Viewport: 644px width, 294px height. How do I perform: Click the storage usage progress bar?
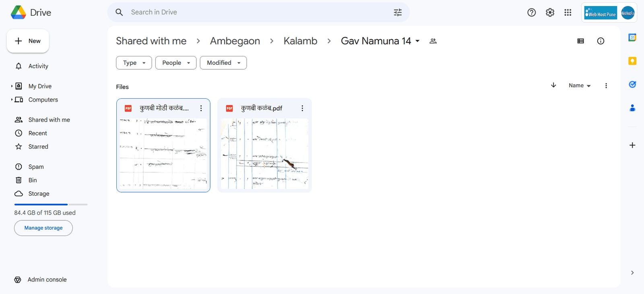[x=51, y=205]
